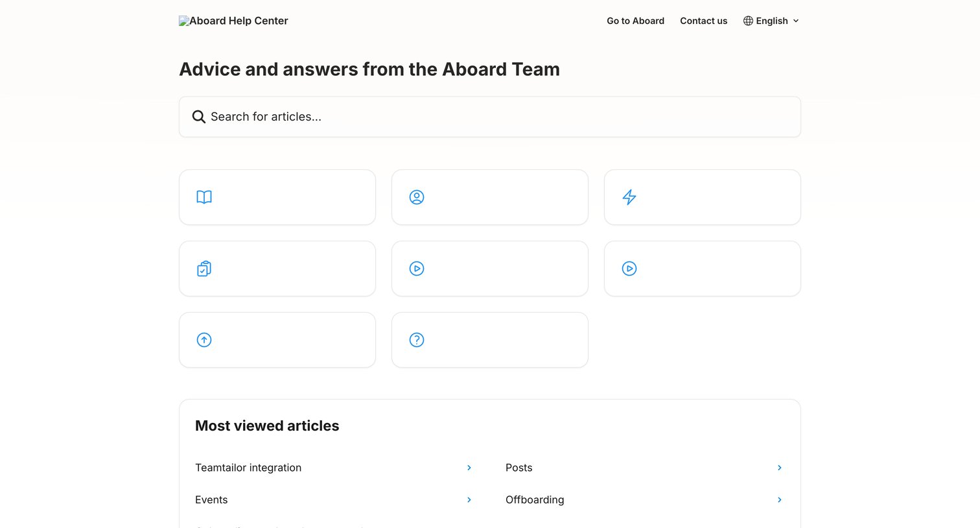This screenshot has height=528, width=980.
Task: Open the card with the lightning bolt icon
Action: (x=703, y=197)
